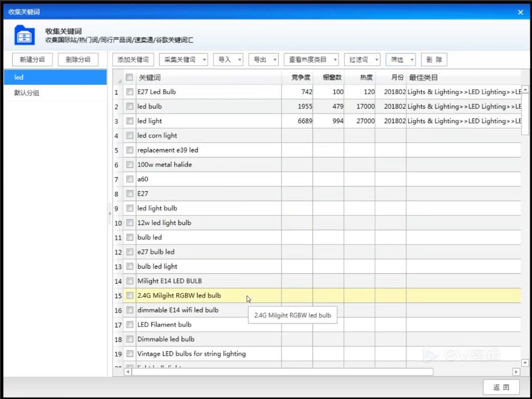Click the 热度 value 17000
The width and height of the screenshot is (532, 399).
click(365, 106)
